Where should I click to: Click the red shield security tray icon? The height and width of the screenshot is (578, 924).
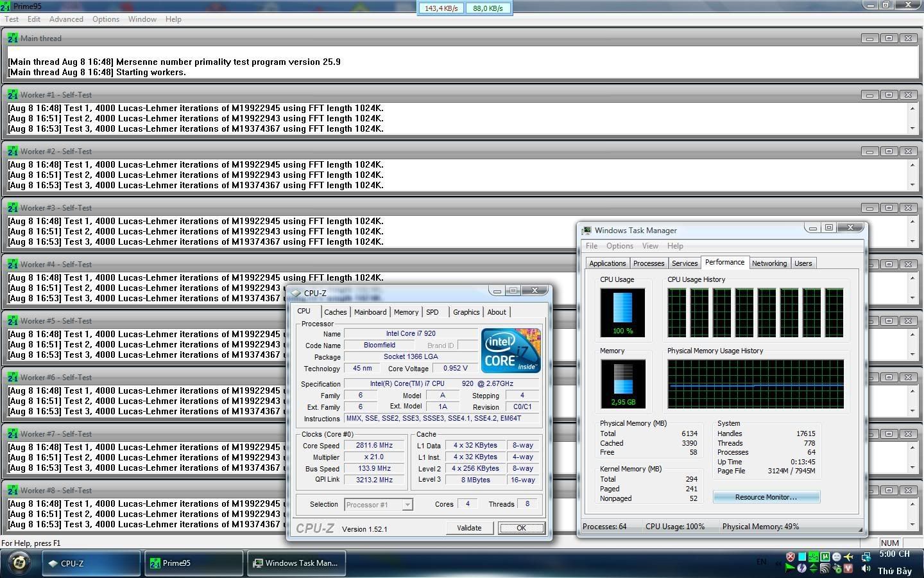coord(791,556)
